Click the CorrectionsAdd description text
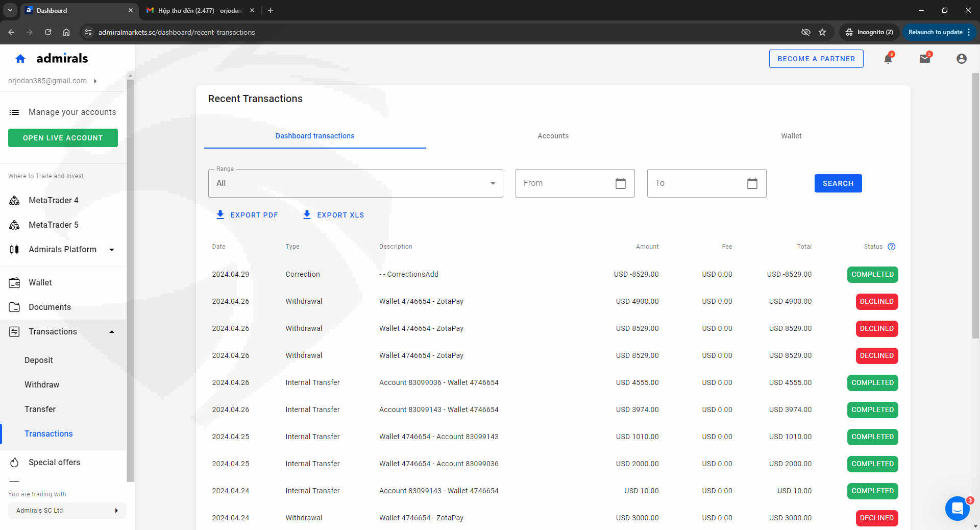 [409, 274]
